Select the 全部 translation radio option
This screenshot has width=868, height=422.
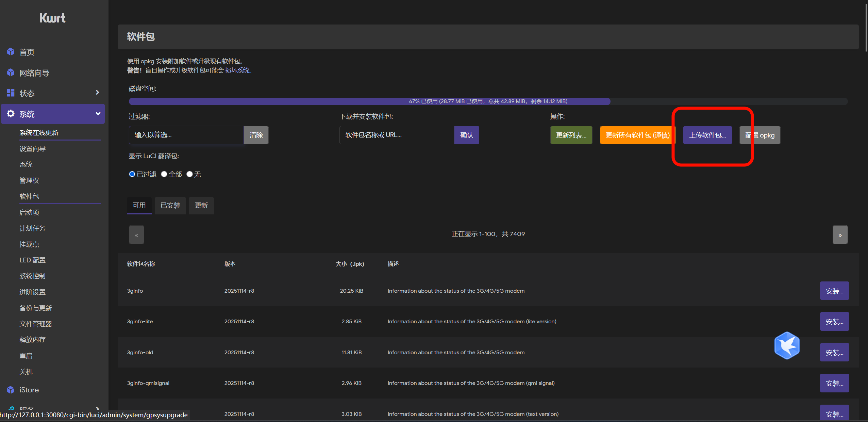click(164, 174)
